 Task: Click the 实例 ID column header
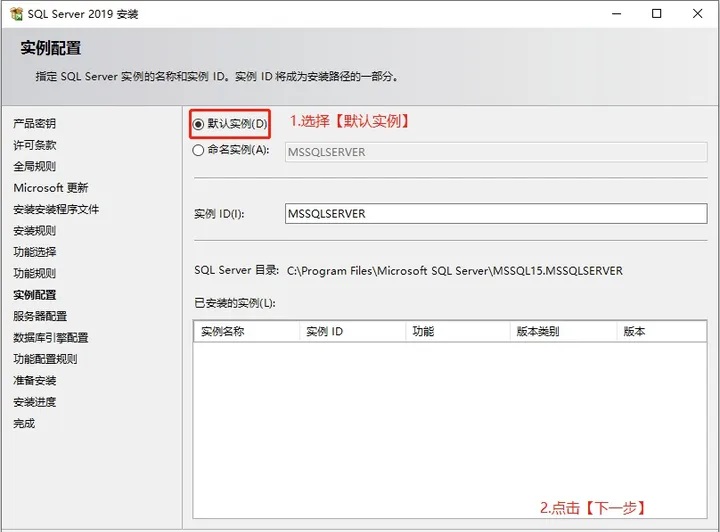coord(352,331)
